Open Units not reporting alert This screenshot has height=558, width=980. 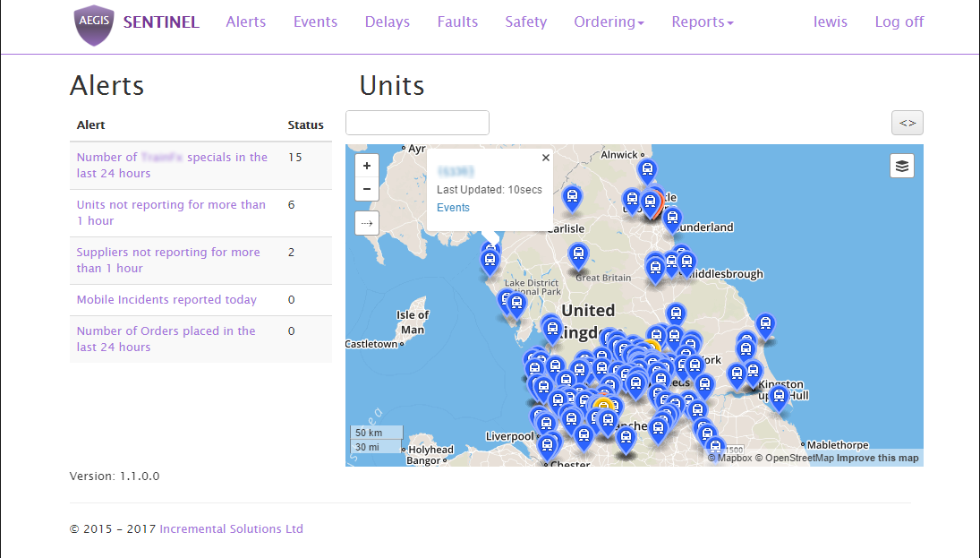tap(171, 212)
